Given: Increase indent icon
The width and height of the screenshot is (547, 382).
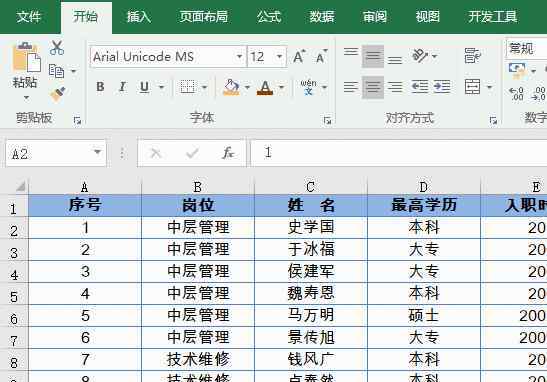Looking at the screenshot, I should (442, 87).
